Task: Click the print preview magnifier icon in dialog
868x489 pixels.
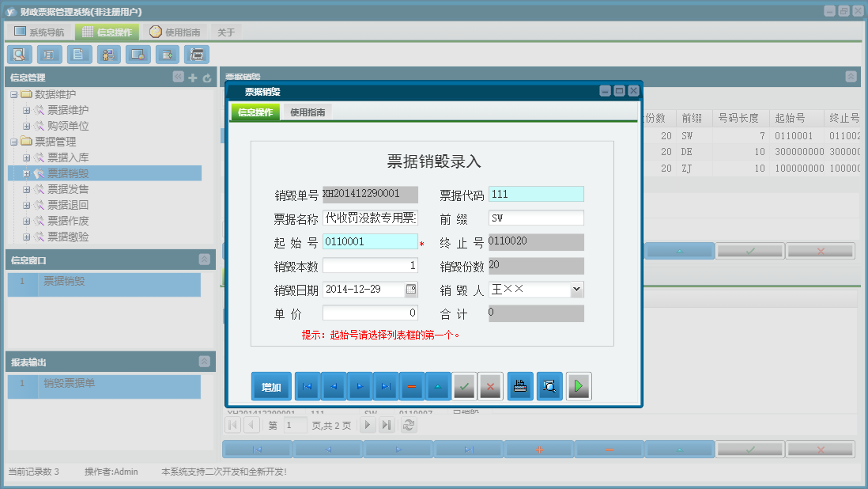Action: [x=549, y=387]
